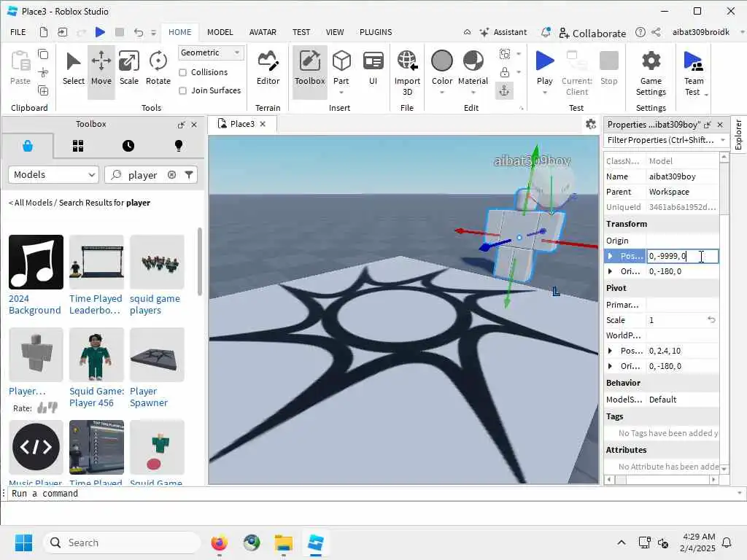Open the Color picker tool
The height and width of the screenshot is (560, 747).
[441, 68]
